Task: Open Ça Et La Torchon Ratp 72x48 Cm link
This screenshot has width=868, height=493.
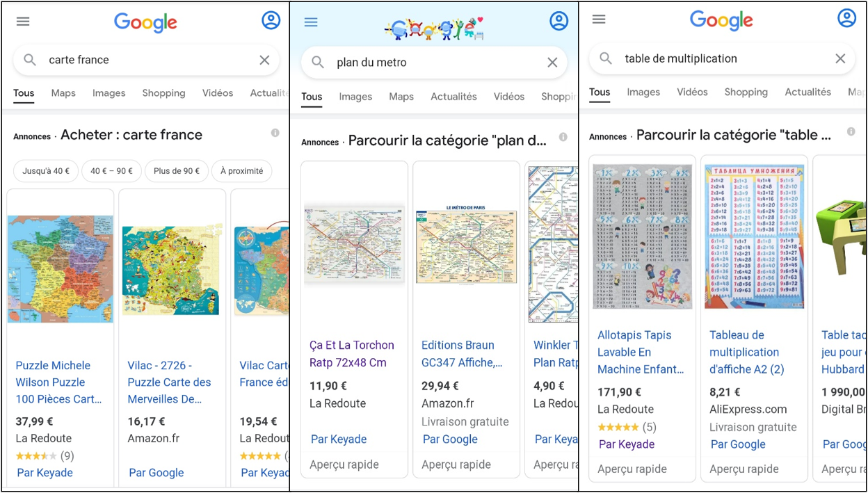Action: point(352,354)
